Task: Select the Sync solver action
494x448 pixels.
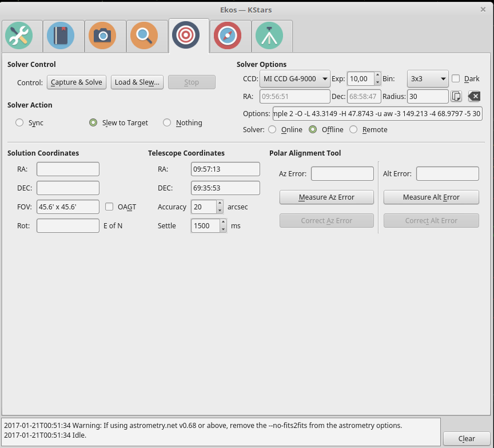Action: pos(19,122)
